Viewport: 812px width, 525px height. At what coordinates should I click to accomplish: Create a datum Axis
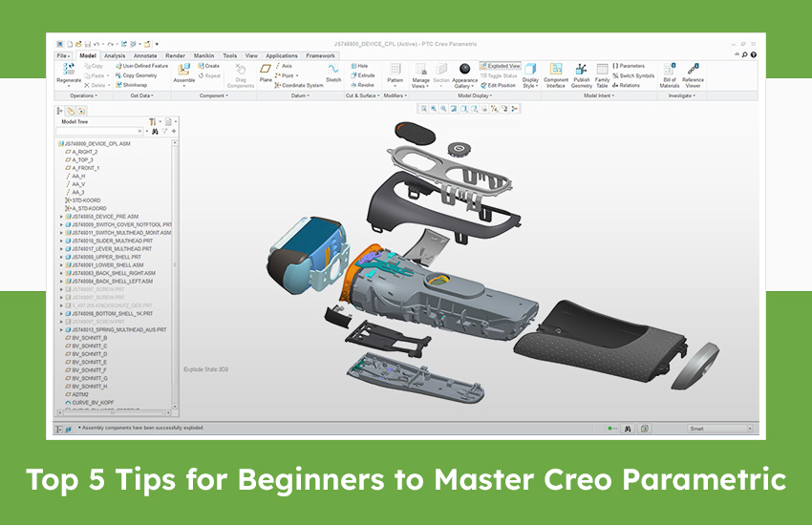pyautogui.click(x=284, y=66)
